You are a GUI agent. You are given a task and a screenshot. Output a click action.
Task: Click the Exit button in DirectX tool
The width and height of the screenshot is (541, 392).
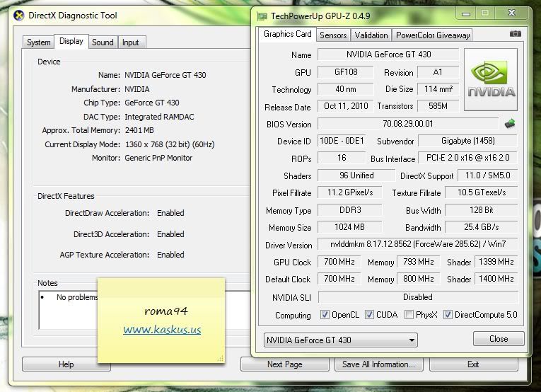pos(473,364)
